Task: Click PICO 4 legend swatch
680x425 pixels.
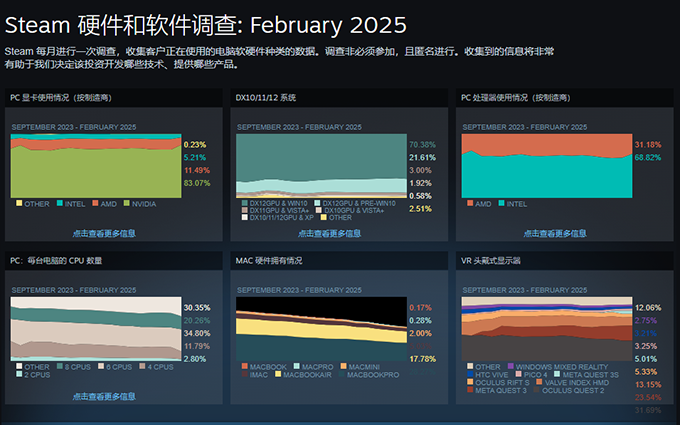Action: (x=518, y=374)
